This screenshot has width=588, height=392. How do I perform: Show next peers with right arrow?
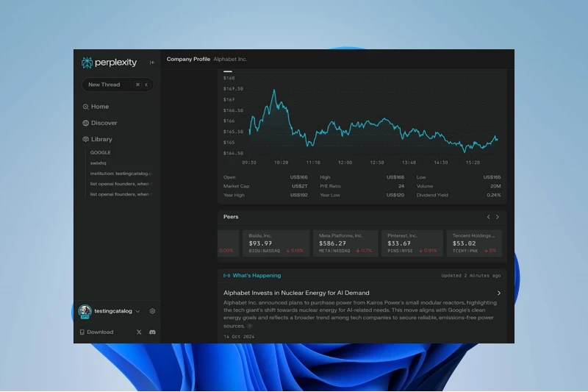click(498, 217)
